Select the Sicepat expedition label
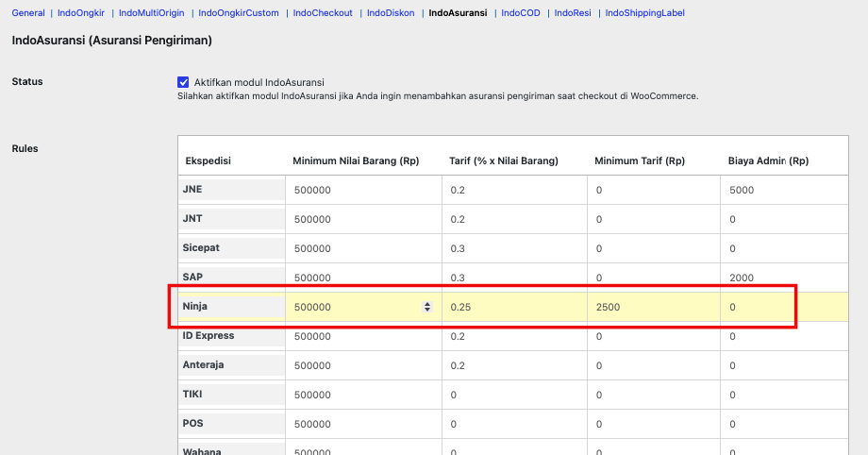Screen dimensions: 868x455 (x=201, y=247)
